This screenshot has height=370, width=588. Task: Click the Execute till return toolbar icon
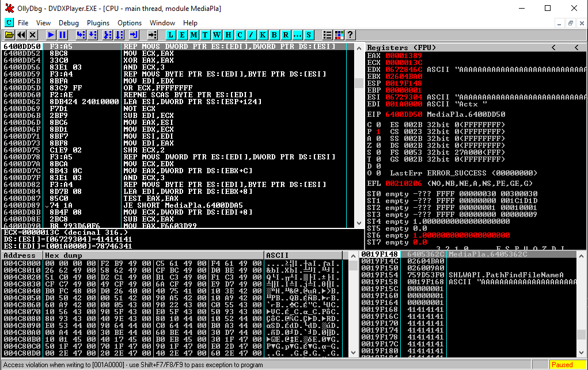pyautogui.click(x=134, y=35)
